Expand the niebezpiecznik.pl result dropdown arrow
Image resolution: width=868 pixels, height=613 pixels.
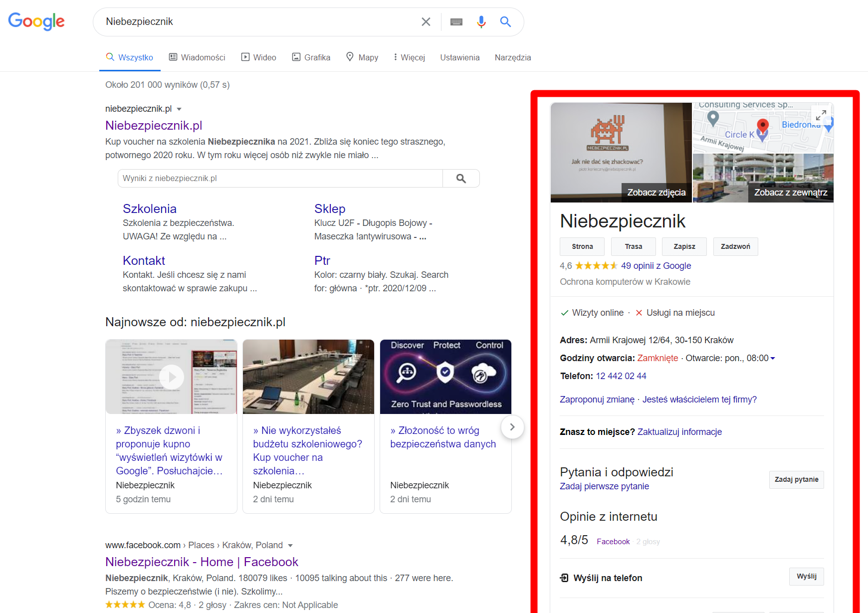point(179,109)
